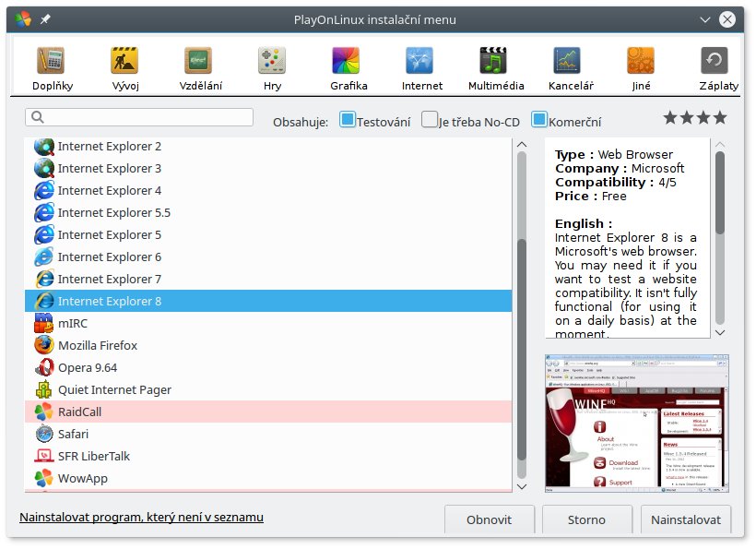Click the Internet Explorer 6 icon
The width and height of the screenshot is (756, 549).
click(x=44, y=257)
